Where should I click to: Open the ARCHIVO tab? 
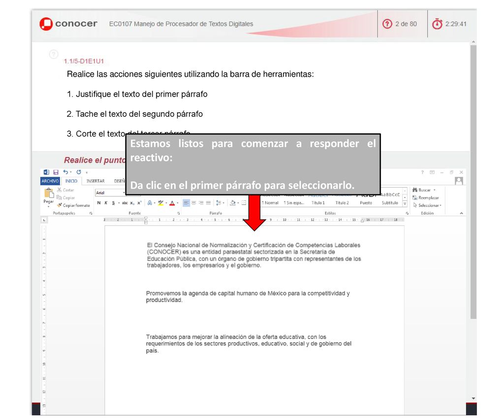50,181
